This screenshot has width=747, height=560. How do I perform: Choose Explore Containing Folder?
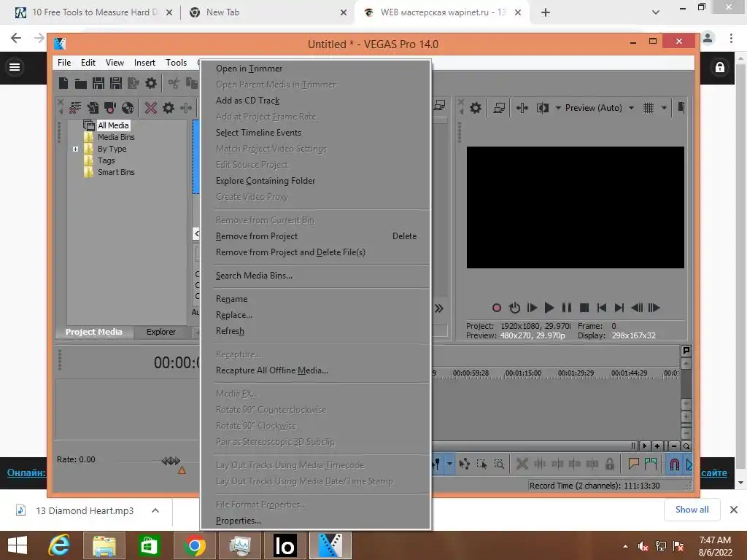point(315,181)
